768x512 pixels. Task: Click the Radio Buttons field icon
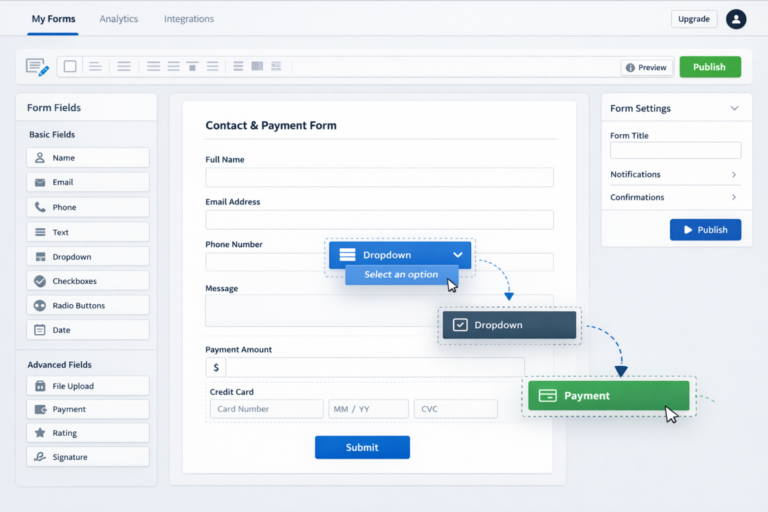pos(40,306)
